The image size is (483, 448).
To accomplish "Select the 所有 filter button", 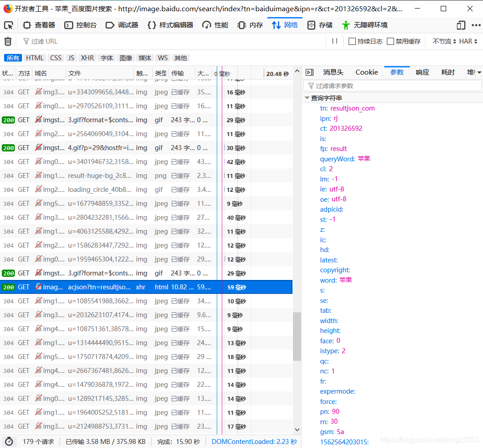I will tap(13, 58).
